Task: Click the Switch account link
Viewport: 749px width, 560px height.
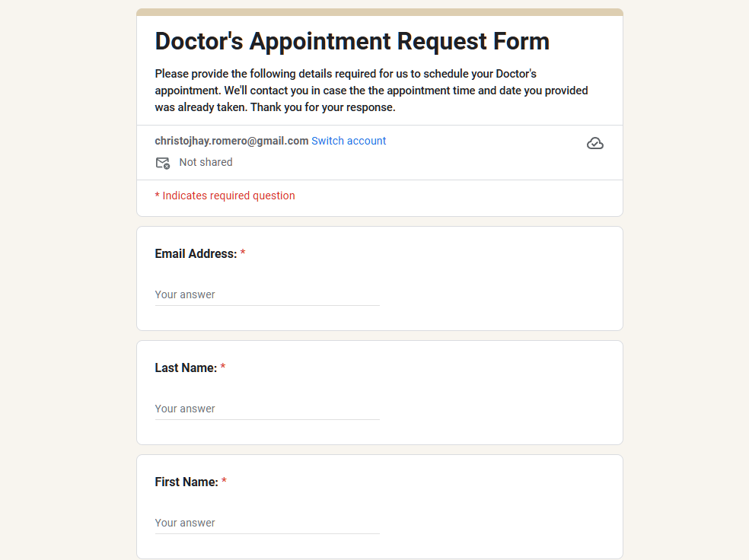Action: coord(349,141)
